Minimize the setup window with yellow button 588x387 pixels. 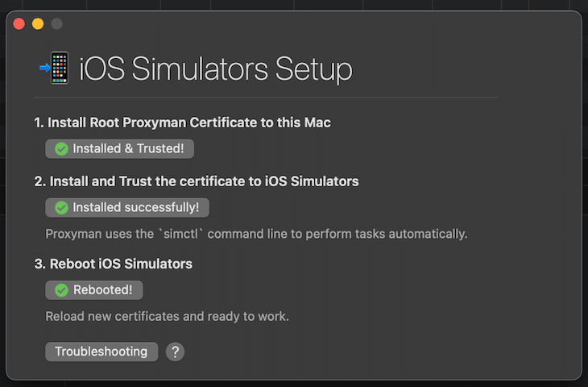point(38,24)
